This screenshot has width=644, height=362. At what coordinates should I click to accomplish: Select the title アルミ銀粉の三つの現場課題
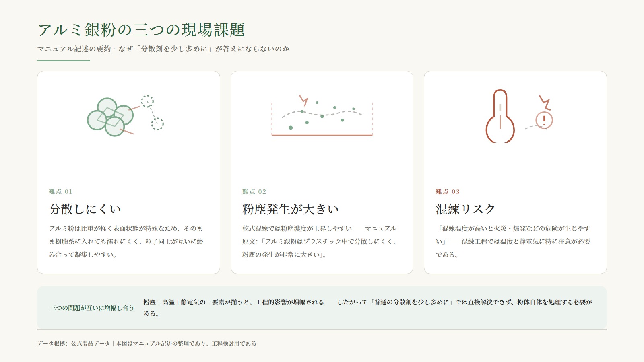(141, 30)
